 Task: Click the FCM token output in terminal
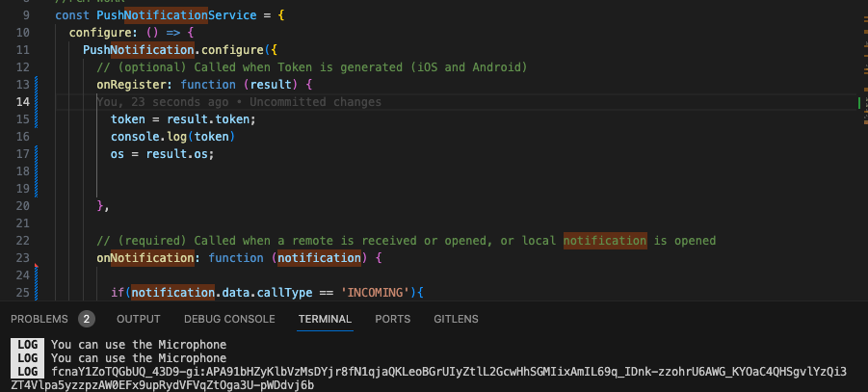(x=434, y=372)
